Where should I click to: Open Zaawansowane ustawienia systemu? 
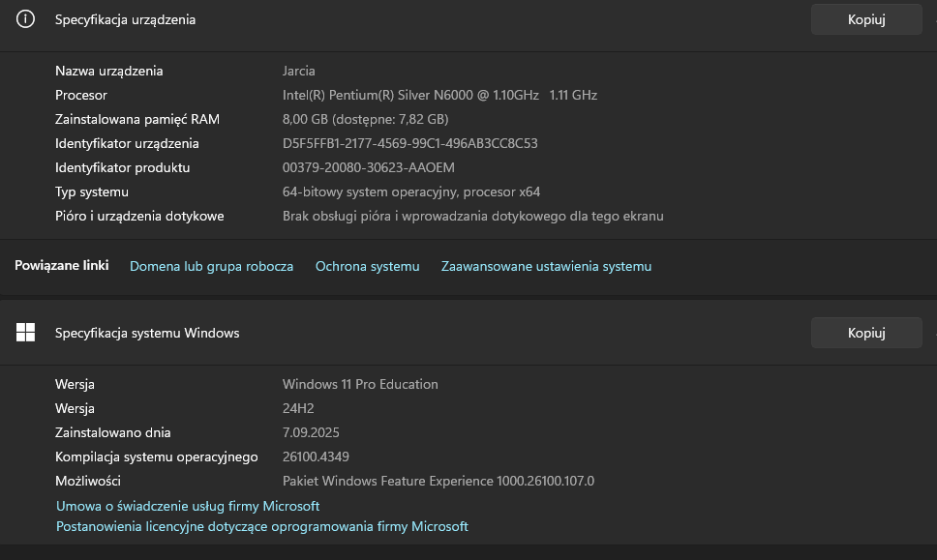pyautogui.click(x=546, y=266)
